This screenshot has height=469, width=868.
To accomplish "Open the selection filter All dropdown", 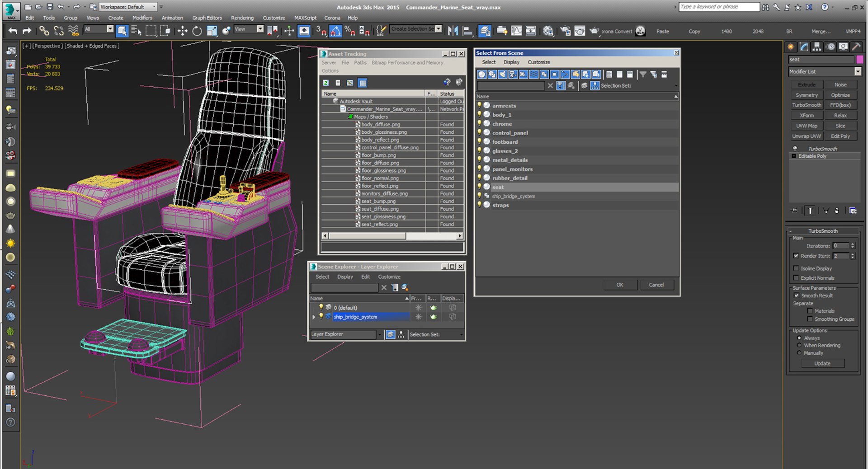I will click(x=110, y=29).
